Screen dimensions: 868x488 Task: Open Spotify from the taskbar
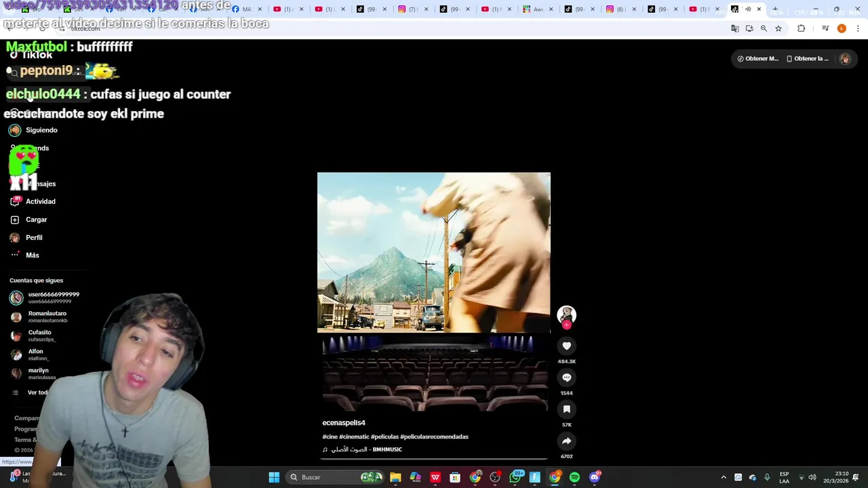[x=574, y=477]
